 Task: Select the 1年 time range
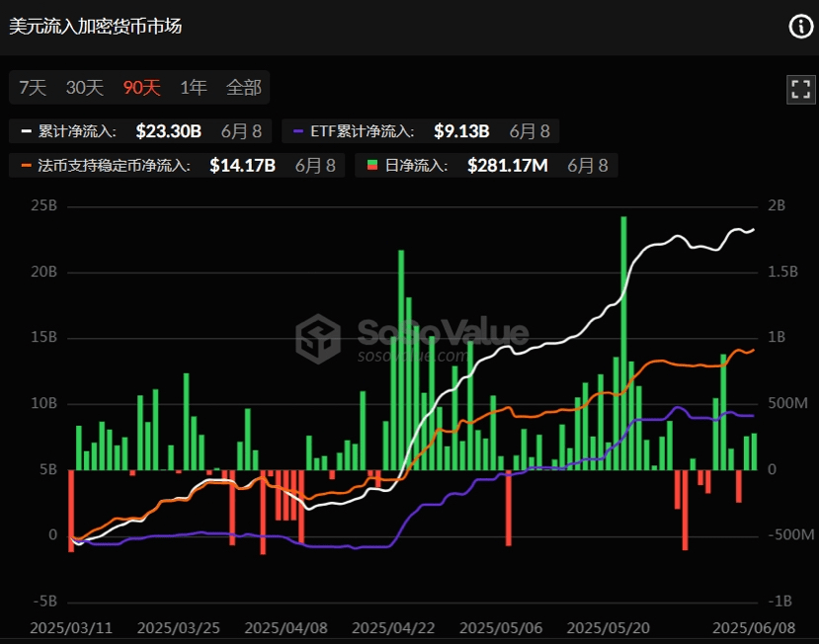(194, 88)
